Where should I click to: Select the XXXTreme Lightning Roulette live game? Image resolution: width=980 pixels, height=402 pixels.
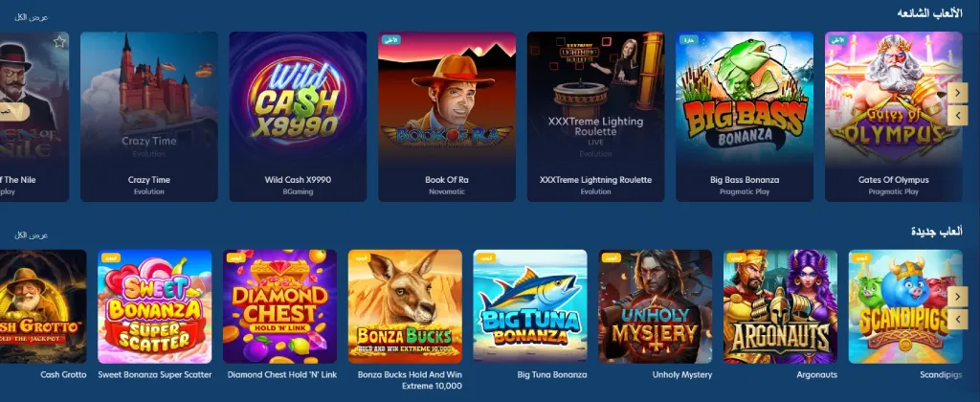[x=595, y=117]
